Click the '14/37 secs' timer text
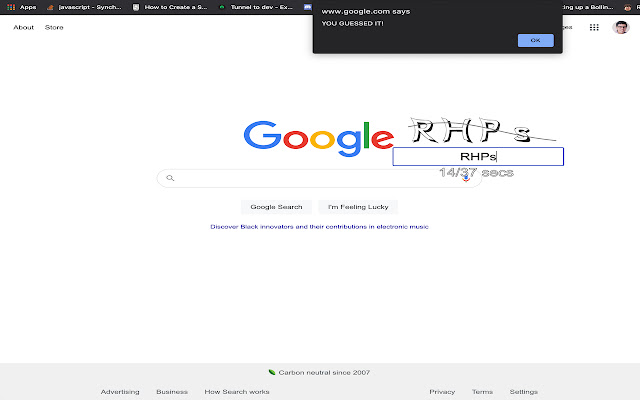640x400 pixels. point(476,173)
